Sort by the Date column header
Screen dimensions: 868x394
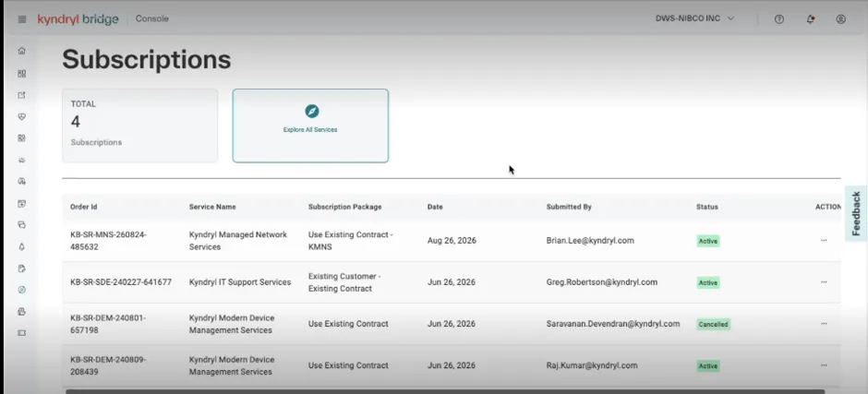tap(435, 207)
